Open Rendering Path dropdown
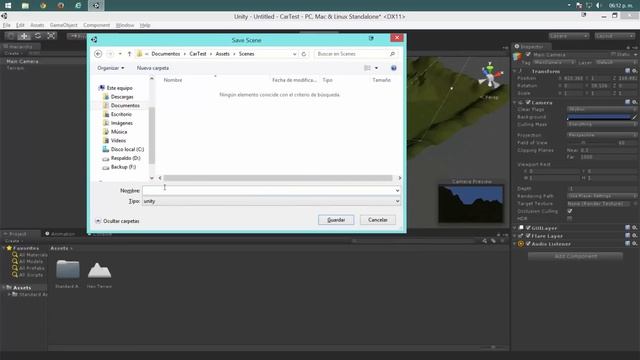Viewport: 640px width, 360px height. coord(602,196)
